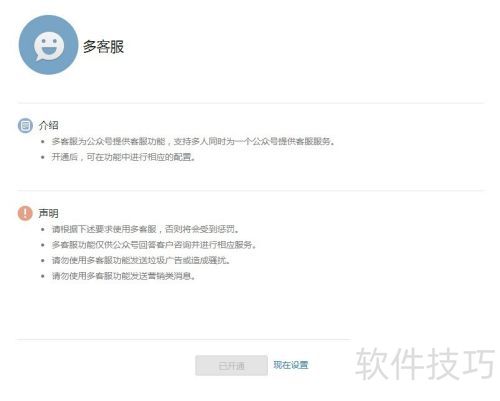The image size is (500, 401).
Task: Open the 现在设置 link
Action: point(291,365)
